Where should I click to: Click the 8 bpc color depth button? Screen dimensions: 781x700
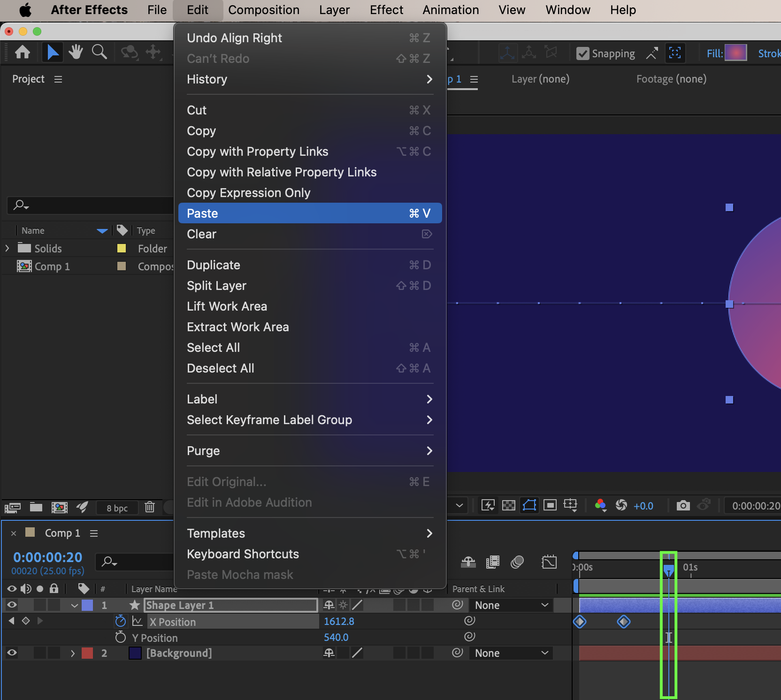tap(117, 508)
